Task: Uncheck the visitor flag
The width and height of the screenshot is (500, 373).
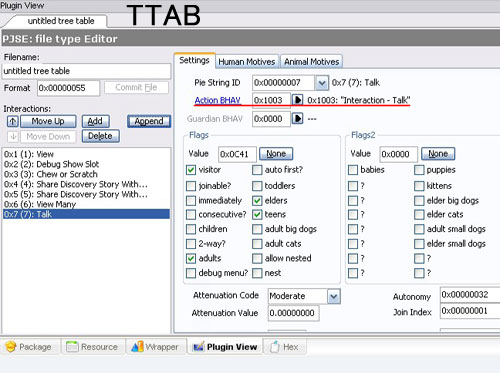Action: coord(191,170)
